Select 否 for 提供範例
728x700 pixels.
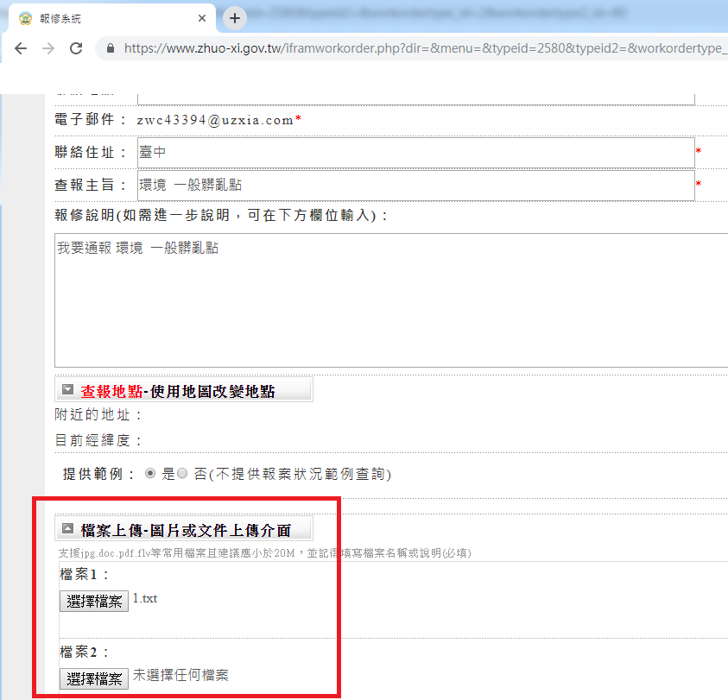pos(182,474)
